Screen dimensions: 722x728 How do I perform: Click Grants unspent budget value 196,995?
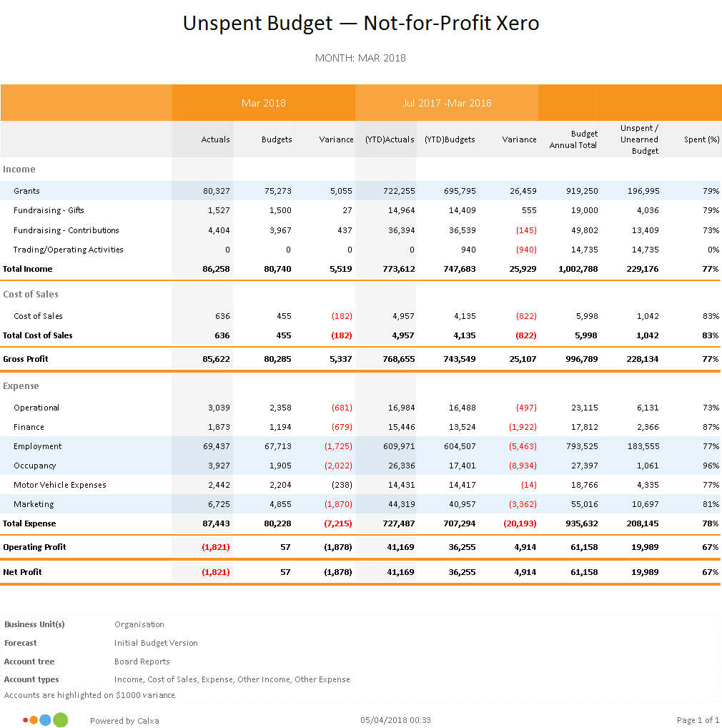tap(643, 191)
